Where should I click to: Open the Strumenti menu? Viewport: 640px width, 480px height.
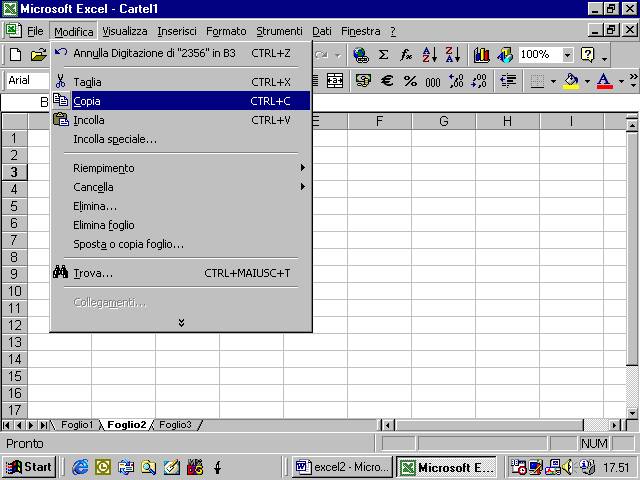point(279,31)
